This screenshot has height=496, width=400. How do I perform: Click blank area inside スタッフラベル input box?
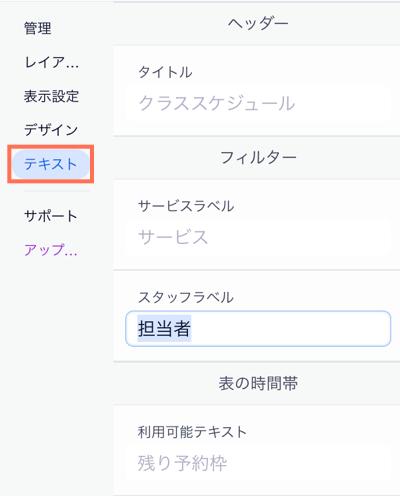click(x=290, y=329)
